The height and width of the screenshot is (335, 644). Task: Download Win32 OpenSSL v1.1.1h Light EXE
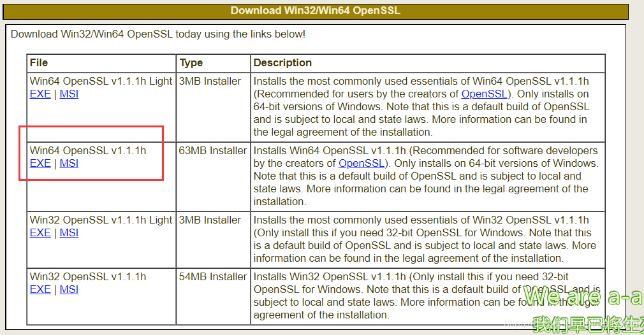pos(40,232)
